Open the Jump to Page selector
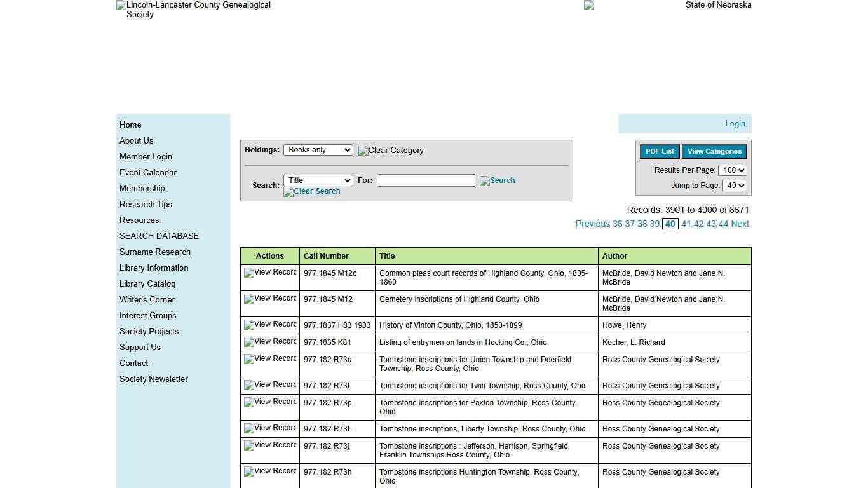 tap(735, 186)
